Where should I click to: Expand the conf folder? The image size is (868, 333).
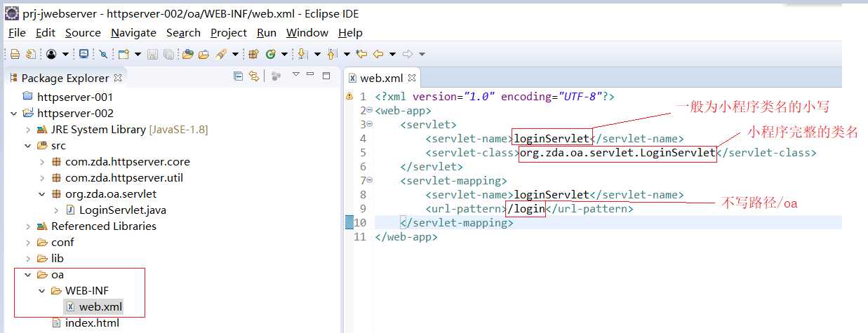pos(28,242)
